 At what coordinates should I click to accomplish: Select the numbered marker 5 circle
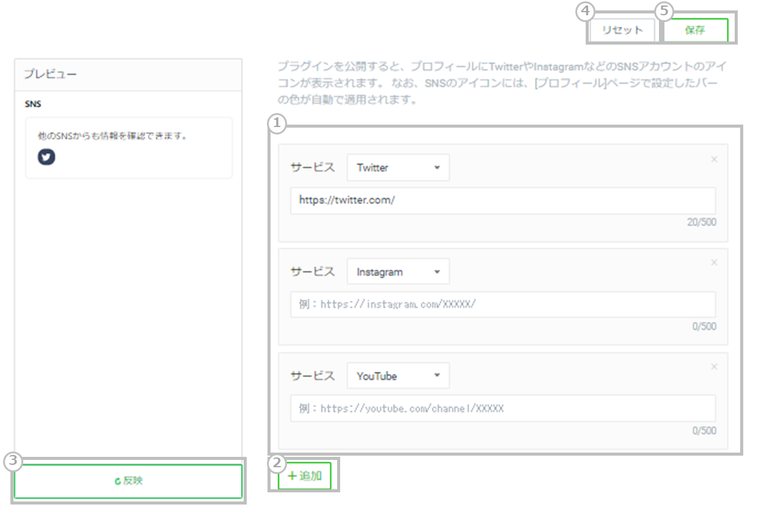[x=664, y=10]
